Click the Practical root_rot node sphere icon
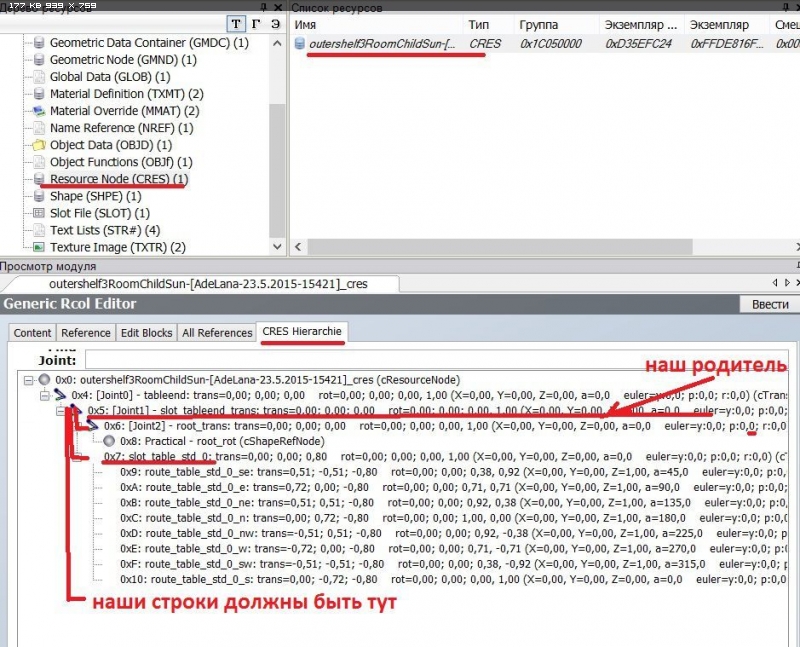 click(108, 441)
